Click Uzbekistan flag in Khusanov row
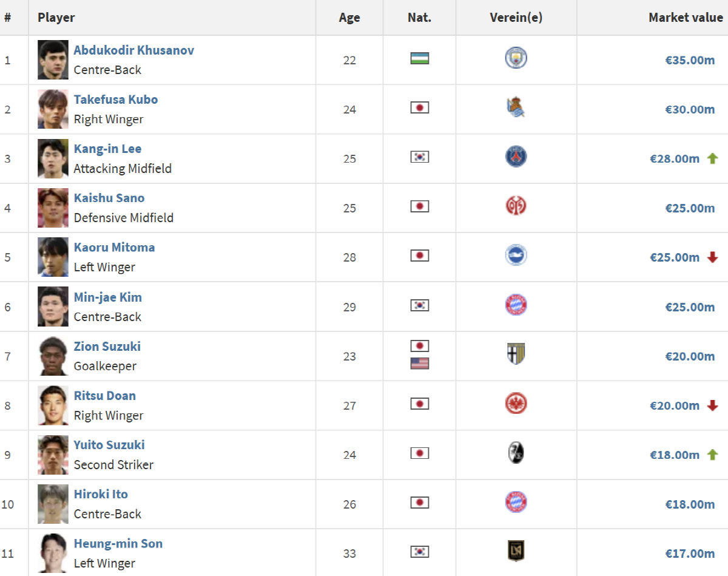 [419, 58]
